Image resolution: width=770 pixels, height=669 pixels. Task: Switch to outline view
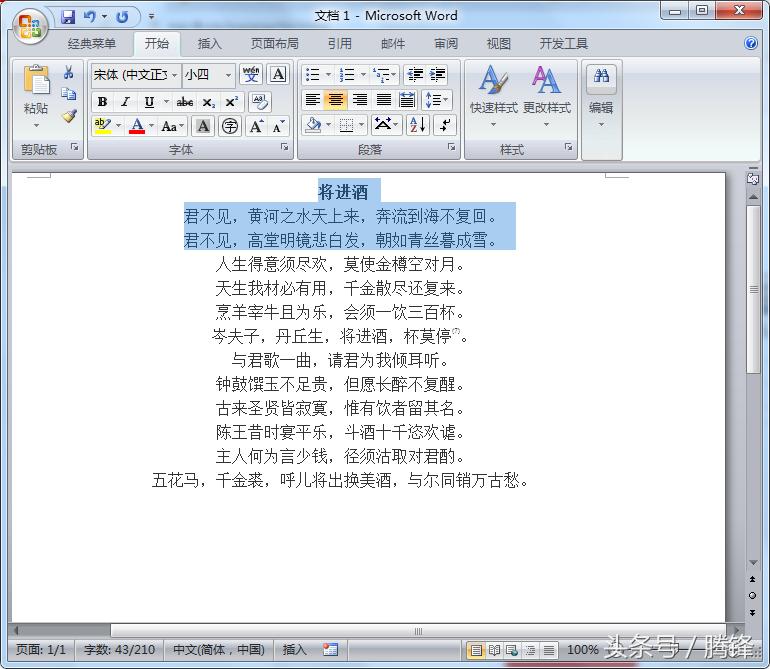point(530,651)
